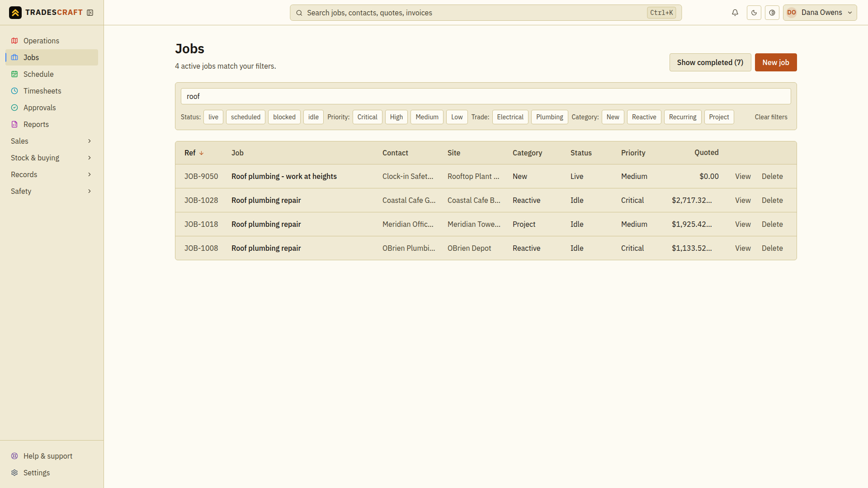View job JOB-1018
This screenshot has height=488, width=868.
743,224
